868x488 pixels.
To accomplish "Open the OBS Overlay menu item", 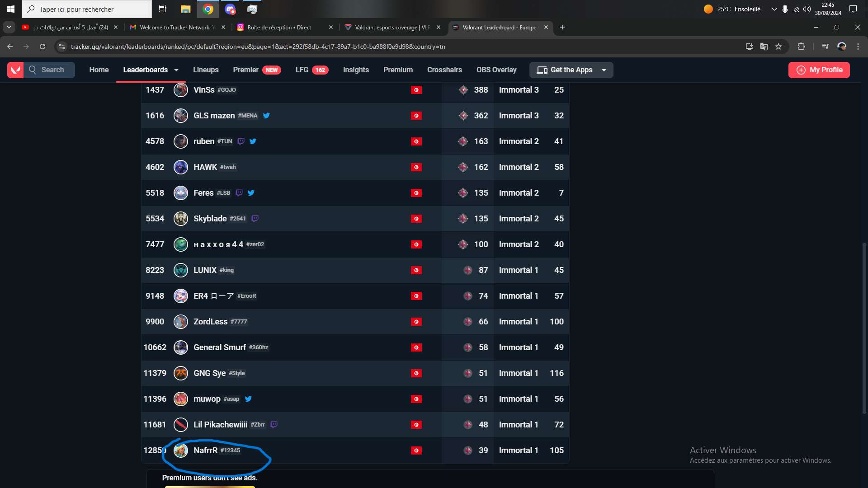I will click(x=496, y=70).
